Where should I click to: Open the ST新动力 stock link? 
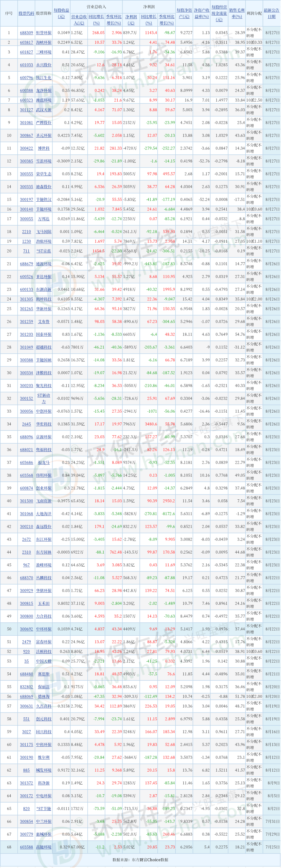(44, 398)
